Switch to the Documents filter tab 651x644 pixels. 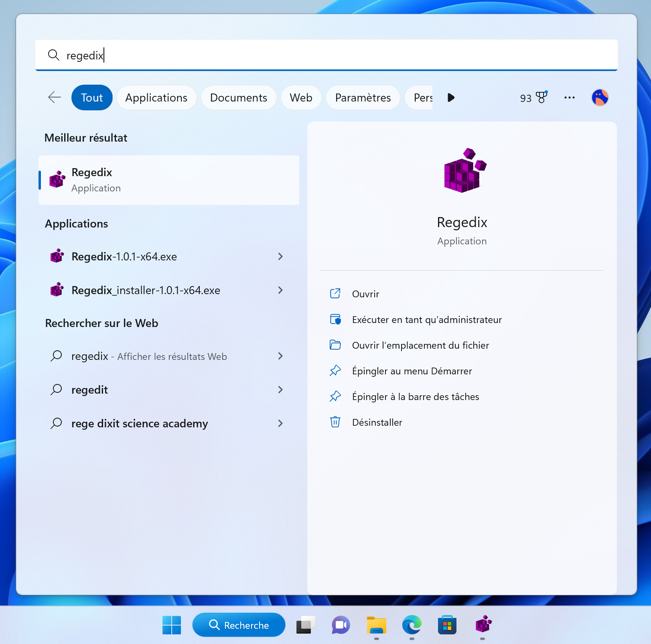point(239,98)
